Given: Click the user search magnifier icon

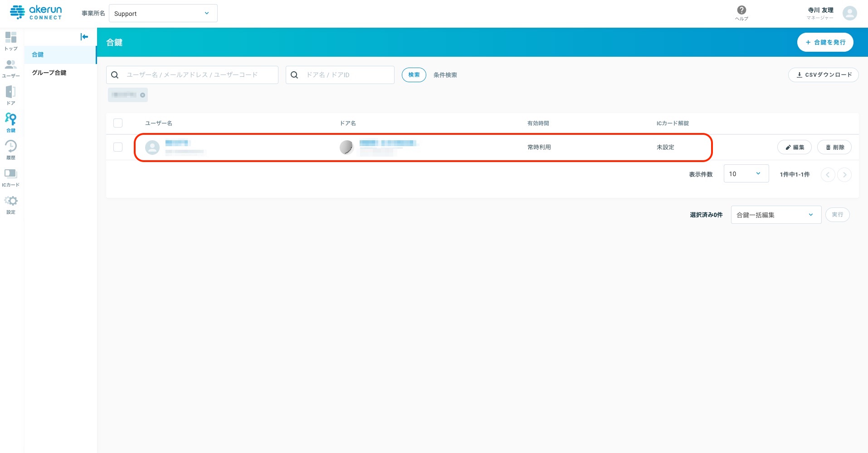Looking at the screenshot, I should [x=115, y=75].
